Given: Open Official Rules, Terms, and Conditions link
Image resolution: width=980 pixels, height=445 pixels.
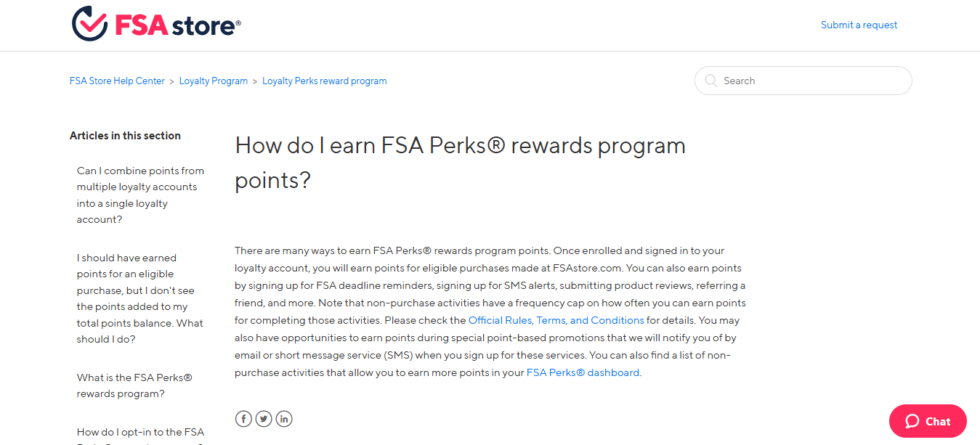Looking at the screenshot, I should point(556,320).
